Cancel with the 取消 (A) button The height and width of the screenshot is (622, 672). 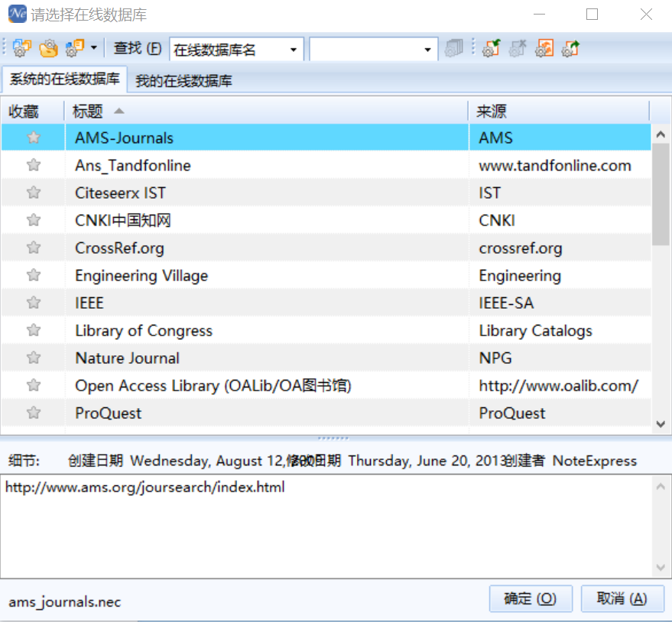click(x=622, y=598)
